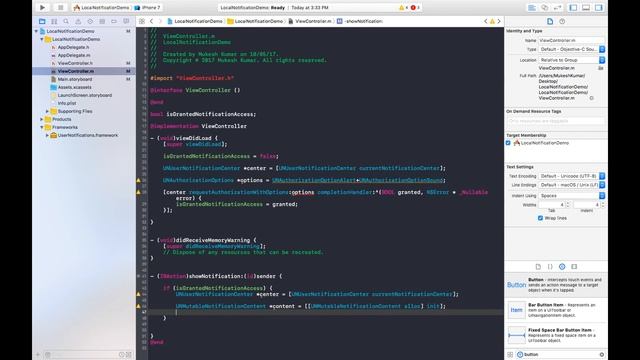Show the Project navigator

42,21
